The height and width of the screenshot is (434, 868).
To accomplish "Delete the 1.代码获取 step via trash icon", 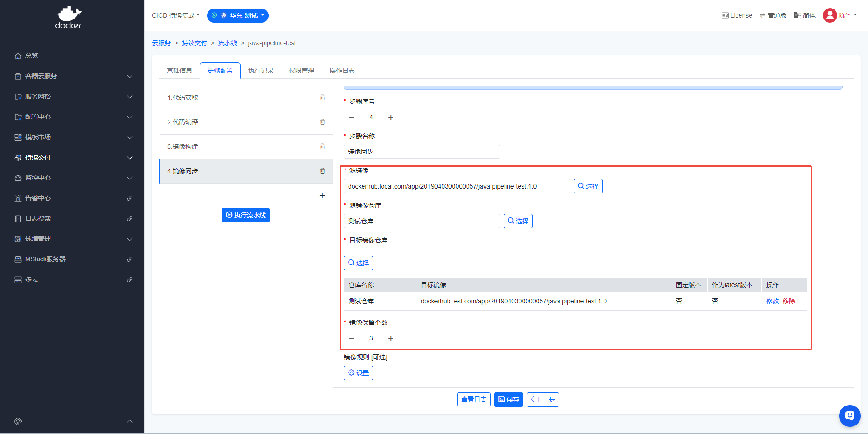I will (x=322, y=98).
